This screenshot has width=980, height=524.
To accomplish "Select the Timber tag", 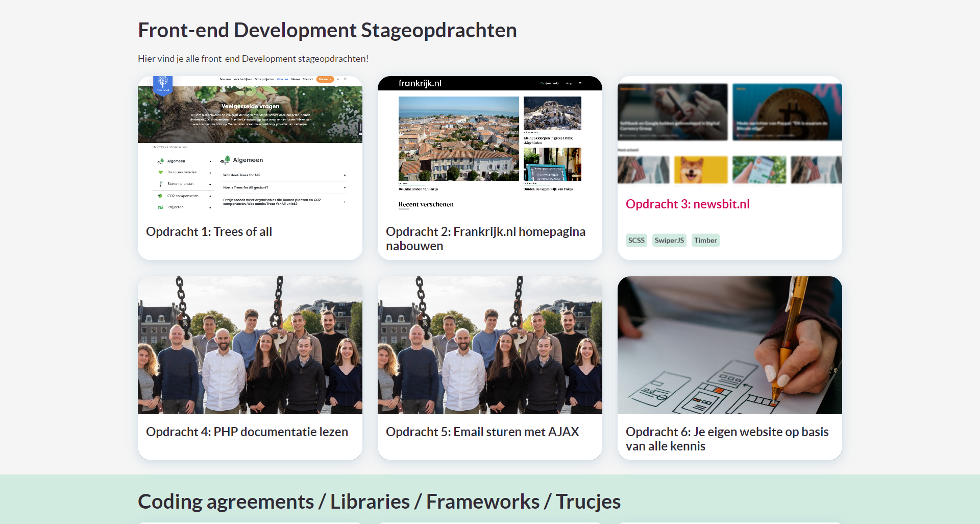I will pos(705,240).
